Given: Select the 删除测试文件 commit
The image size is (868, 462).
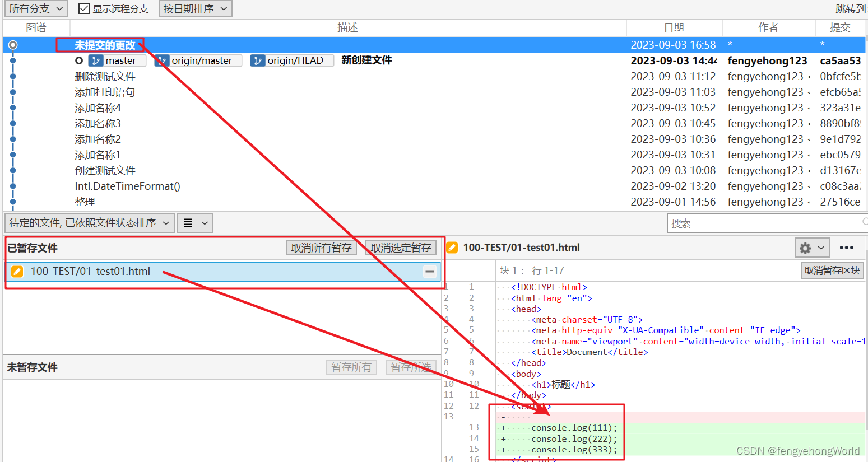Looking at the screenshot, I should (105, 76).
